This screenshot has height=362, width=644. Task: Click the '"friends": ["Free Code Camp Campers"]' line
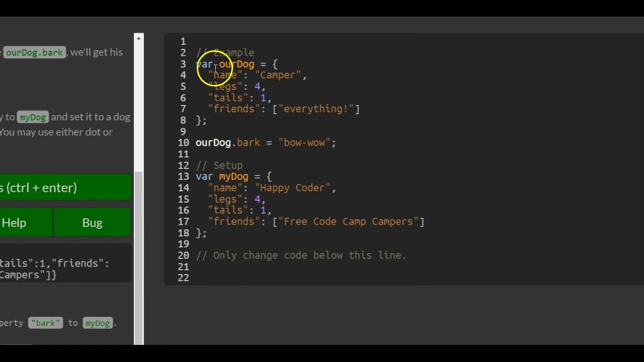[x=316, y=222]
